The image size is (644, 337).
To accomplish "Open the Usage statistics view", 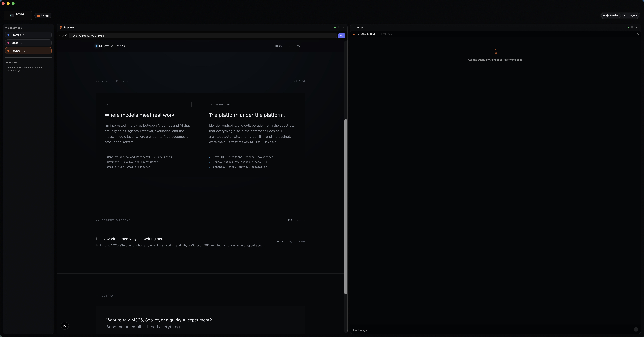I will click(x=43, y=16).
